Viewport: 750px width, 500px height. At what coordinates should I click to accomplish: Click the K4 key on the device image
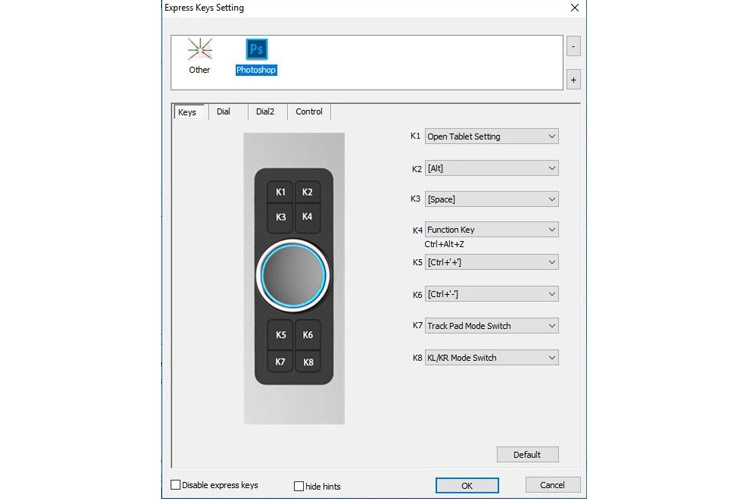[x=307, y=217]
